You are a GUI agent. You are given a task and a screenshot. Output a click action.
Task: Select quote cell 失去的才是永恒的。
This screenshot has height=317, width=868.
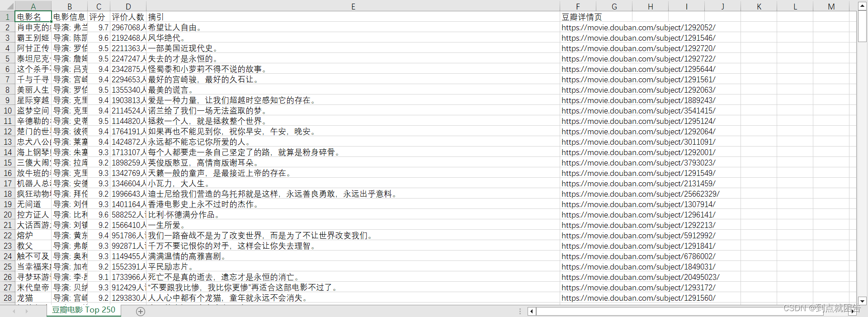353,59
